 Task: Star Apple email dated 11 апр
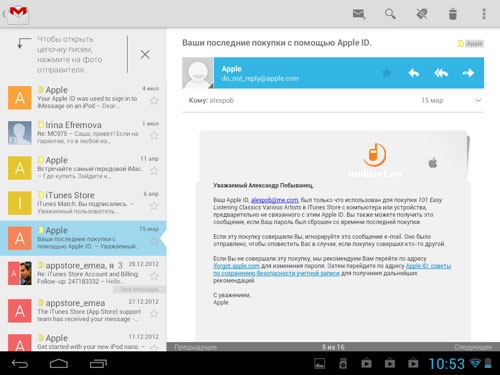coord(154,171)
